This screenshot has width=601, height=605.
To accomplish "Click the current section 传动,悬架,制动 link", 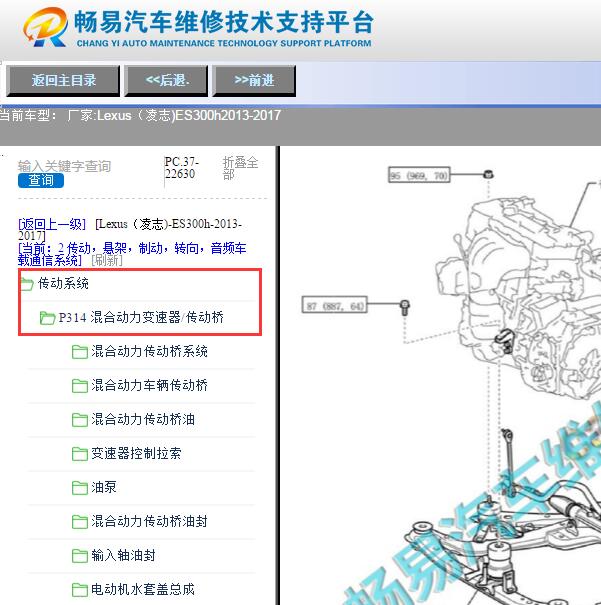I will coord(132,254).
